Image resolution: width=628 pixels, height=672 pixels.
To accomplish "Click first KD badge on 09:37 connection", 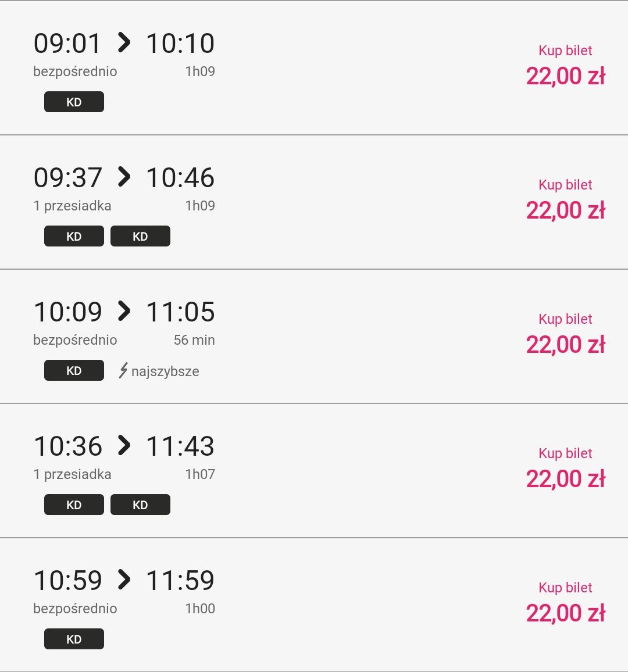I will click(x=74, y=237).
